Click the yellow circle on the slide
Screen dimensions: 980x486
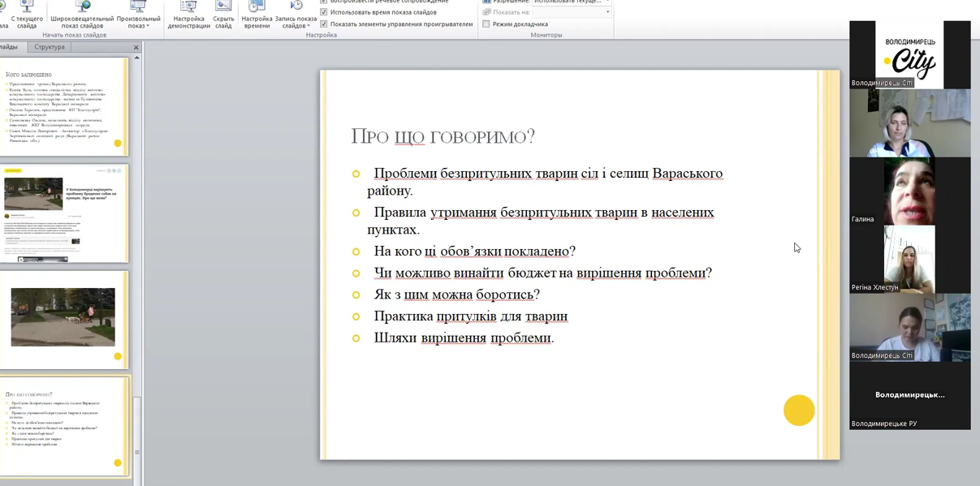pos(798,411)
